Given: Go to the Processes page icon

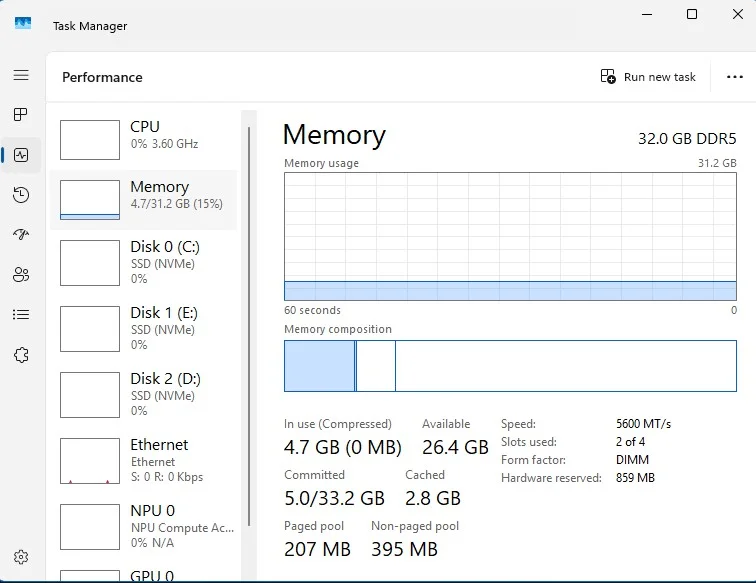Looking at the screenshot, I should tap(21, 115).
